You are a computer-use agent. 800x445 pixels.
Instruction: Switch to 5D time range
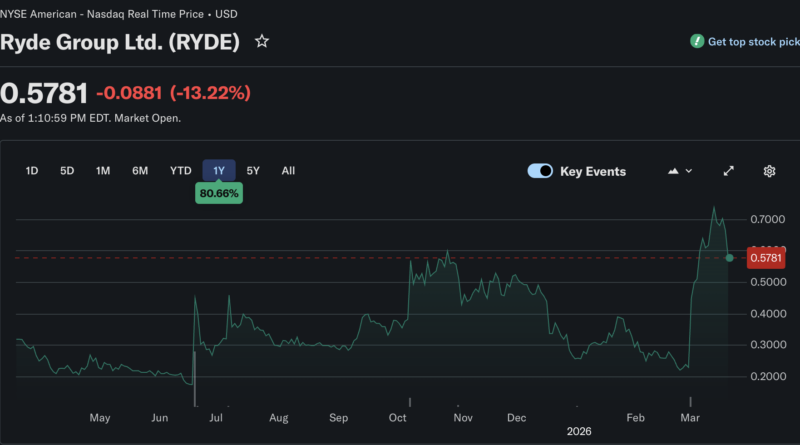(x=67, y=171)
